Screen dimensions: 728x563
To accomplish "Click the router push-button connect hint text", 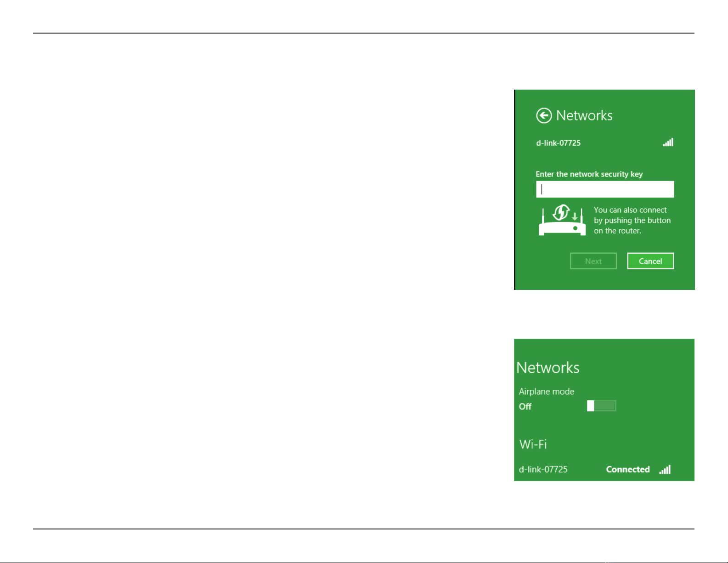I will [632, 221].
